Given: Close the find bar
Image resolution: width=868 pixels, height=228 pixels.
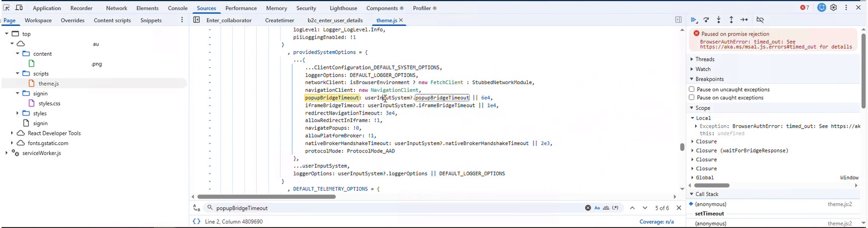Looking at the screenshot, I should coord(679,208).
